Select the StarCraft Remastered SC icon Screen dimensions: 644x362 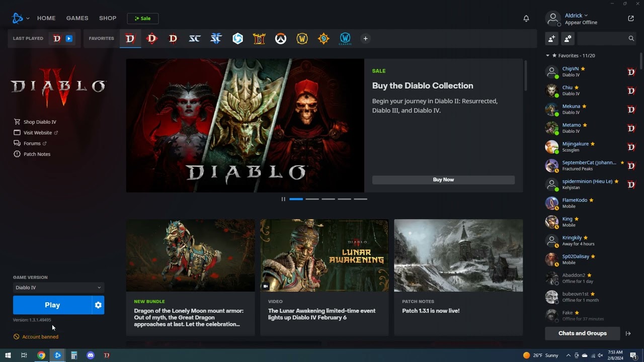[x=195, y=39]
